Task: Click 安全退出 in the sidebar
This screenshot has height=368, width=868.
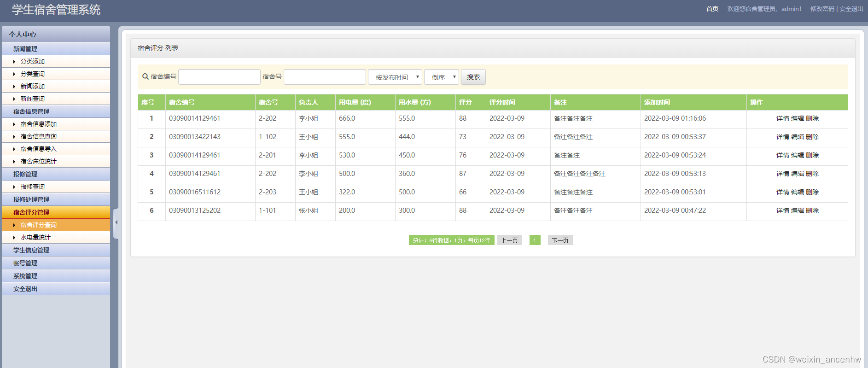Action: click(x=56, y=289)
